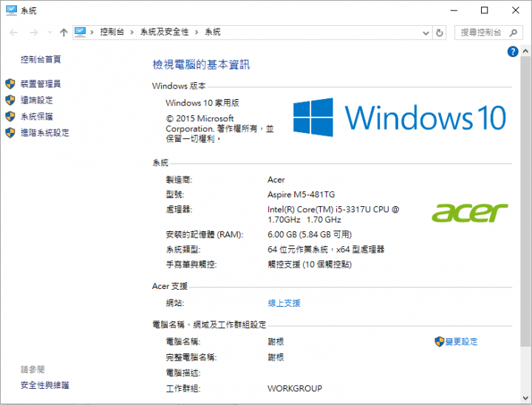Viewport: 532px width, 405px height.
Task: Click the 檢視電腦的基本資訊 heading
Action: pyautogui.click(x=201, y=64)
